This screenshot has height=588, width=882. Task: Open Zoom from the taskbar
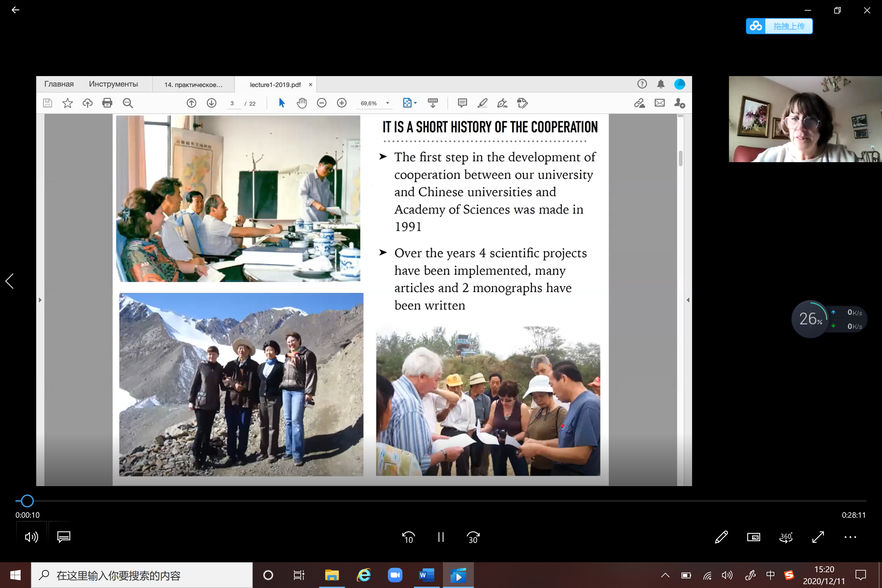(395, 575)
